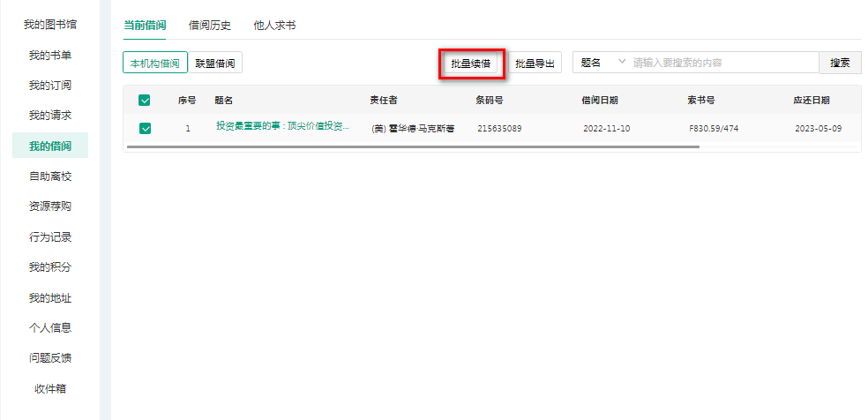Click the 借阅日期 column header
The height and width of the screenshot is (420, 868).
point(600,101)
